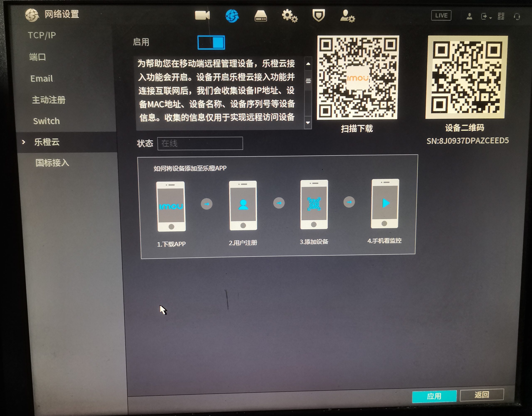Click the 2.用户注册 phone image
The width and height of the screenshot is (532, 416).
click(243, 205)
